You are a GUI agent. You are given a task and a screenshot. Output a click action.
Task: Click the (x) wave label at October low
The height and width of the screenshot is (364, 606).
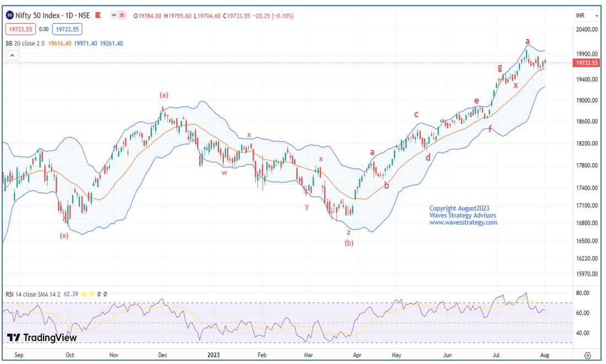pos(64,235)
